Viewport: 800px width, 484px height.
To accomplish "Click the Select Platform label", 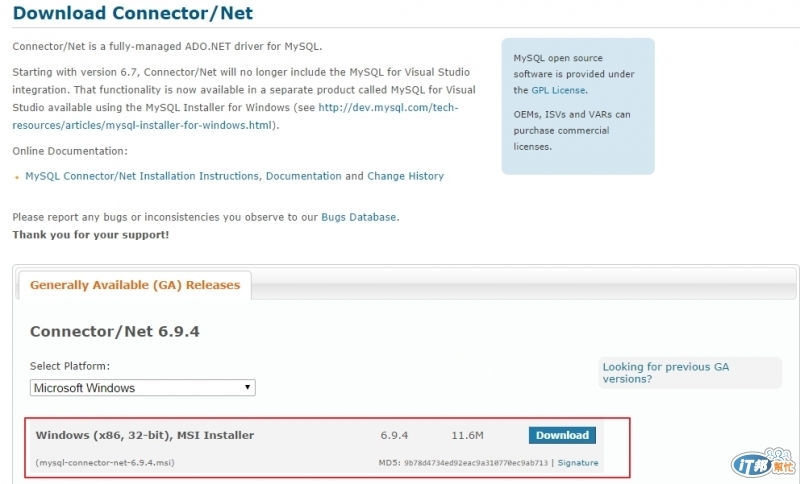I will point(70,366).
